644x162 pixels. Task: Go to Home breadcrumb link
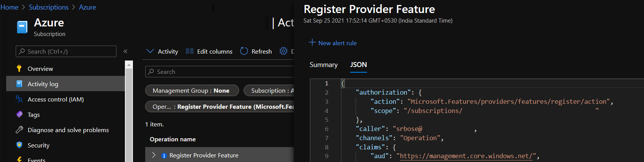10,7
